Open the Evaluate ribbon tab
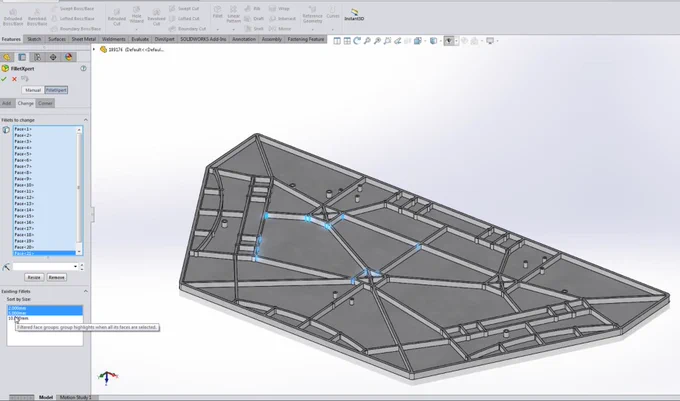The height and width of the screenshot is (401, 680). pos(140,39)
